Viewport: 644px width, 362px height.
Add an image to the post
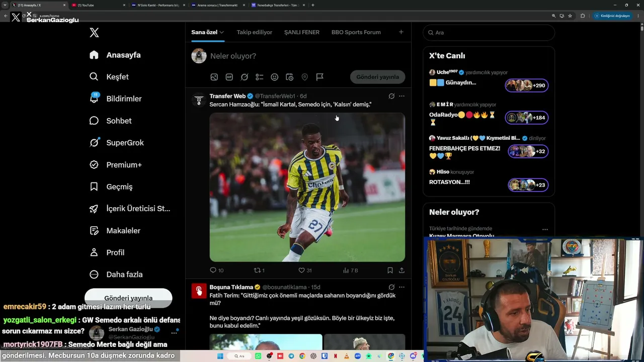click(x=214, y=77)
